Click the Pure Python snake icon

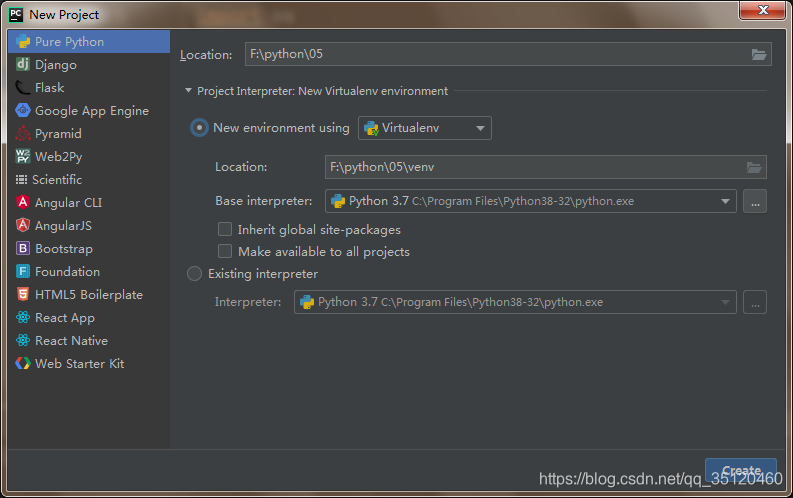coord(23,41)
